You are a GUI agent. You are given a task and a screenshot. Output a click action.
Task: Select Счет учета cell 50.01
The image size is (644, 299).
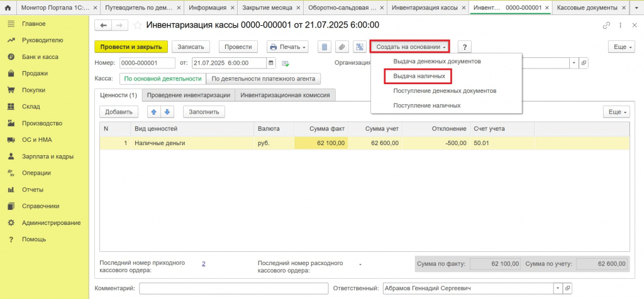[x=502, y=143]
